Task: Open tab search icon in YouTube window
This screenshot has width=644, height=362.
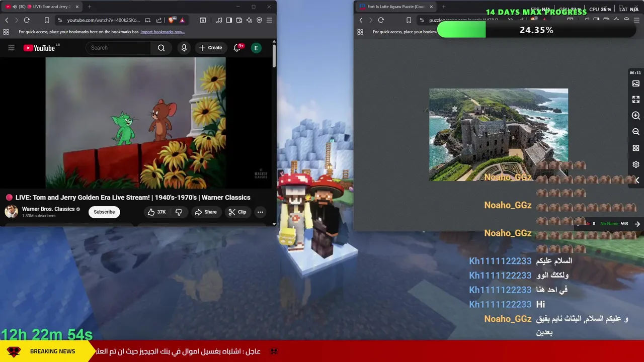Action: 203,20
